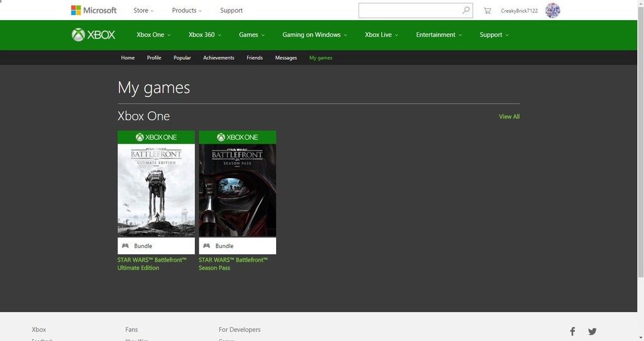Open the CreakyBrick7122 profile avatar

[553, 10]
